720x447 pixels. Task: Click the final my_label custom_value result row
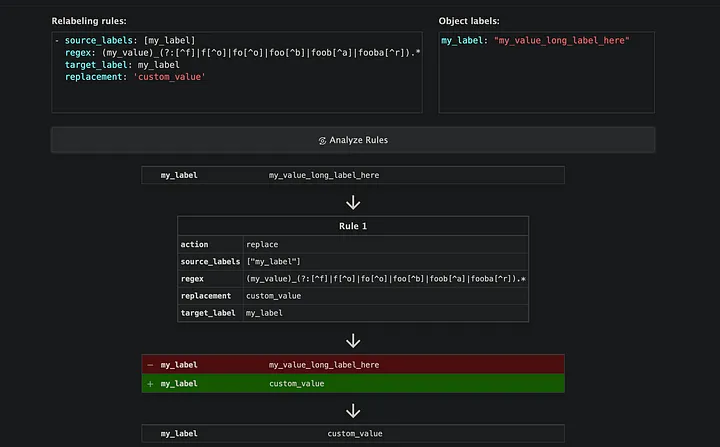[x=353, y=433]
